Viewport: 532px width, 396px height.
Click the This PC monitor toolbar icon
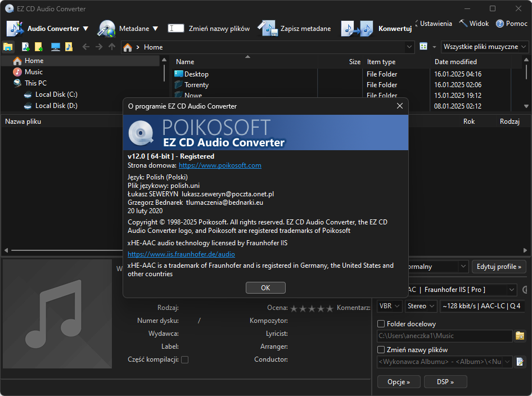(56, 47)
